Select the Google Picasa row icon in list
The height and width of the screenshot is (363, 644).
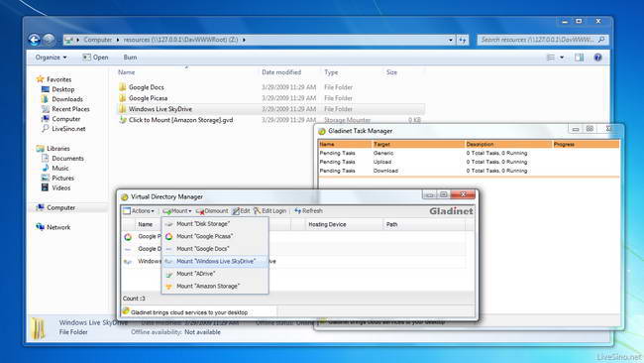pyautogui.click(x=128, y=237)
